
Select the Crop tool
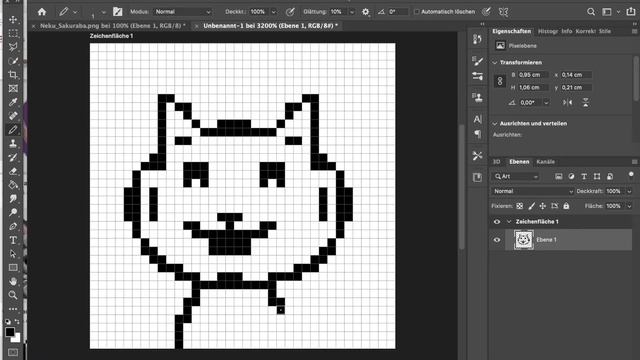click(13, 75)
